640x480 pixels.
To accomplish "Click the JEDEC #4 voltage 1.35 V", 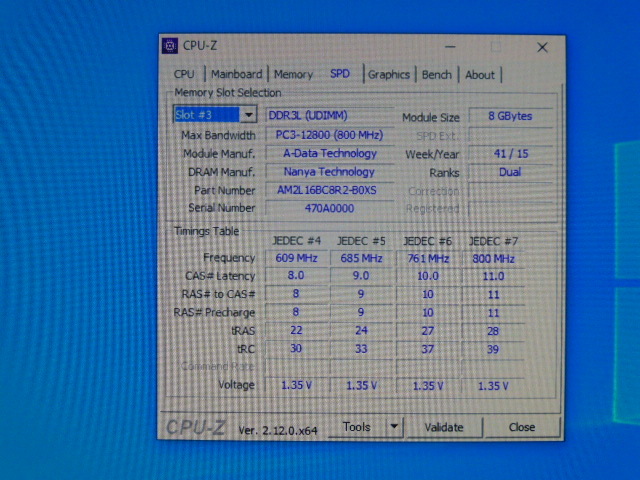I will [296, 385].
